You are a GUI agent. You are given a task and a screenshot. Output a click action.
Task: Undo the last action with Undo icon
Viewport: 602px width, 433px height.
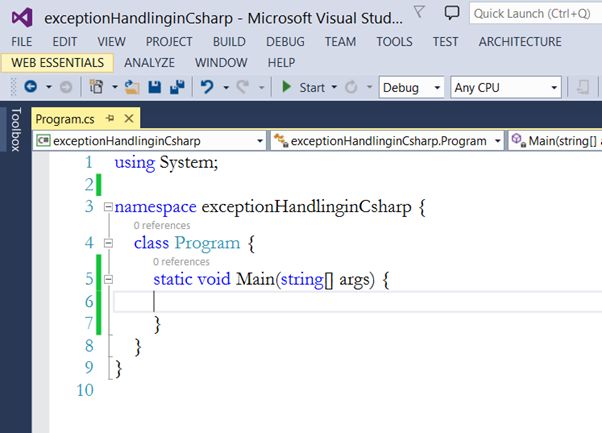point(207,87)
